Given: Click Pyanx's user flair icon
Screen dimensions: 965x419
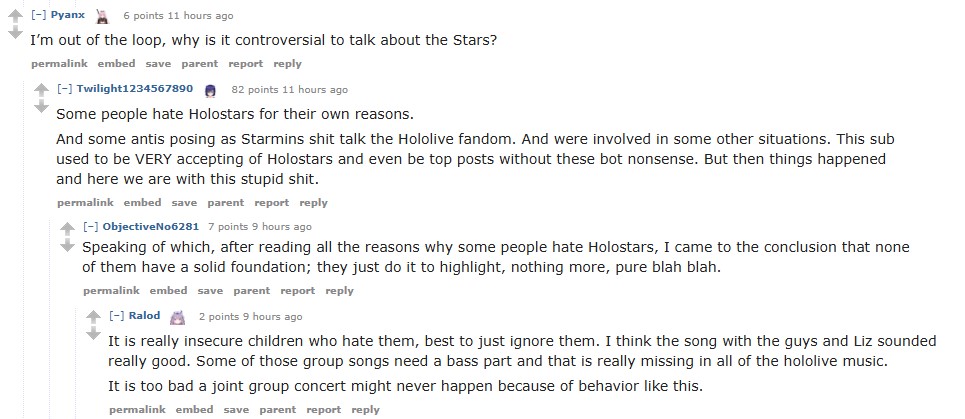Looking at the screenshot, I should pos(101,16).
